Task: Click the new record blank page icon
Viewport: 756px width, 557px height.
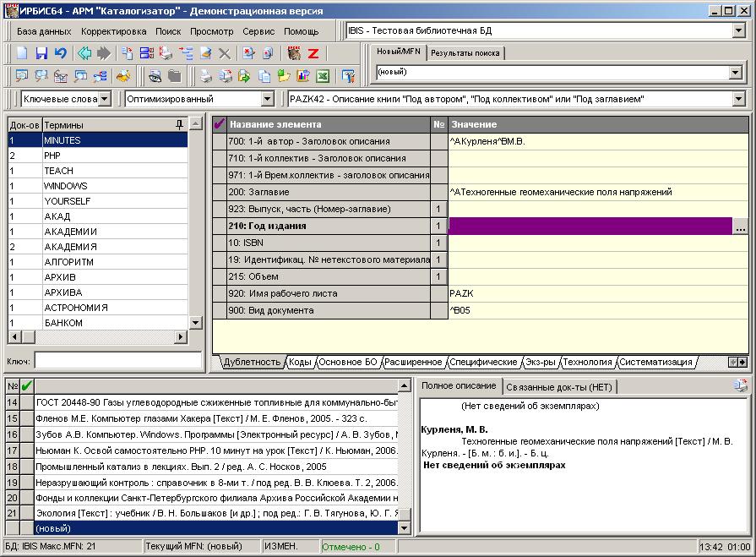Action: coord(22,53)
